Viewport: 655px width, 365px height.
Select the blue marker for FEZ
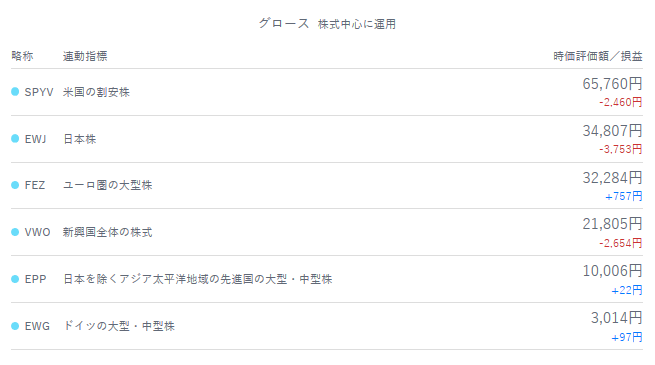click(x=15, y=185)
